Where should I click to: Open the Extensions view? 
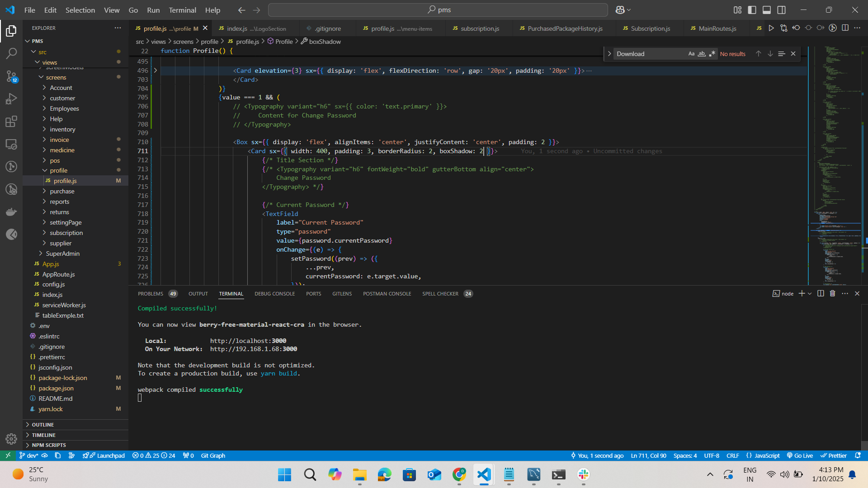tap(11, 121)
